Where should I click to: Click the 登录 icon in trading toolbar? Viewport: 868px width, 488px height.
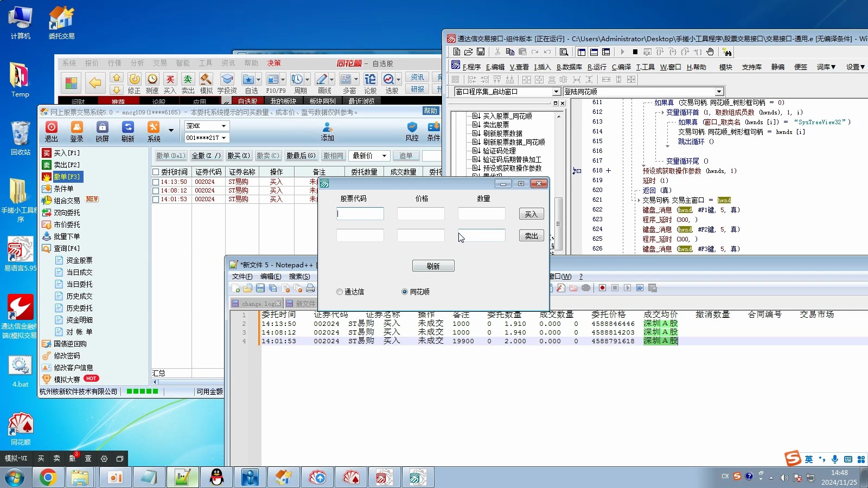pos(77,131)
